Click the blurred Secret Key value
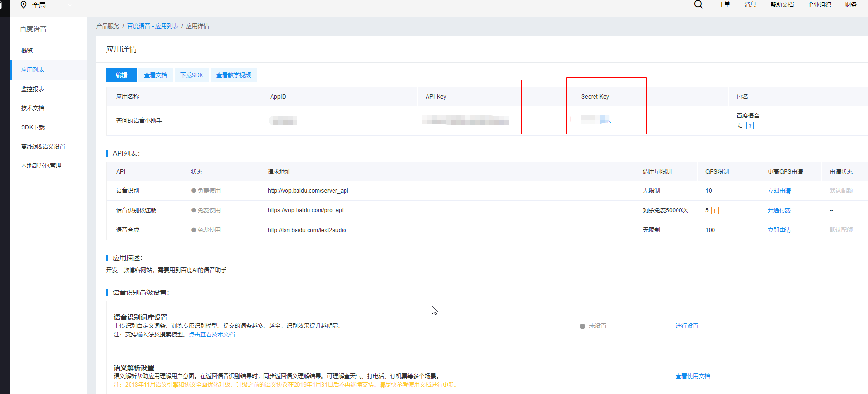This screenshot has width=868, height=394. (x=595, y=119)
